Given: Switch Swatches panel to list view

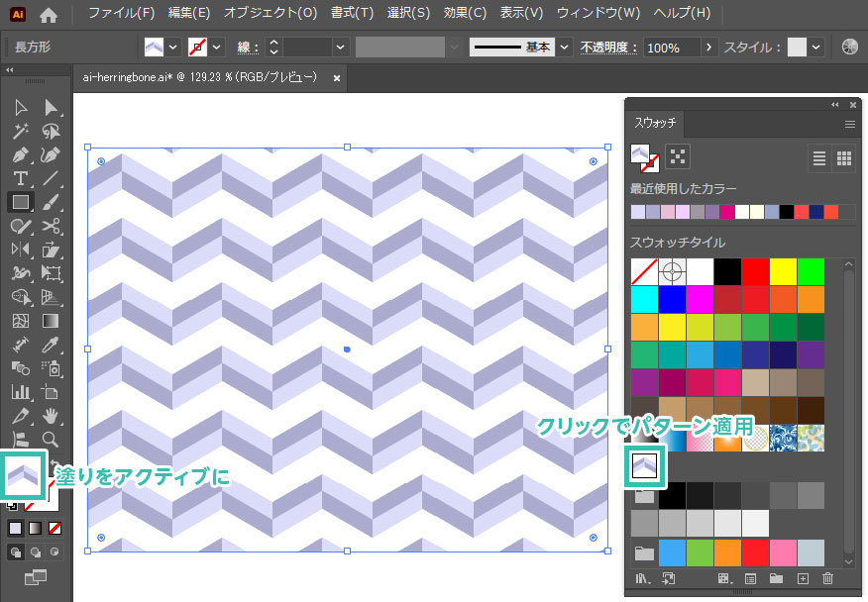Looking at the screenshot, I should (x=819, y=157).
